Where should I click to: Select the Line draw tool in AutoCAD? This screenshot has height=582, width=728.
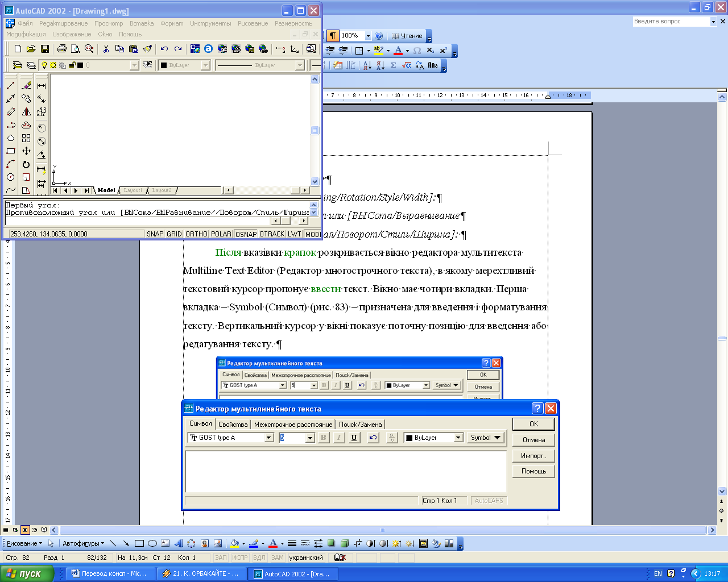click(11, 86)
